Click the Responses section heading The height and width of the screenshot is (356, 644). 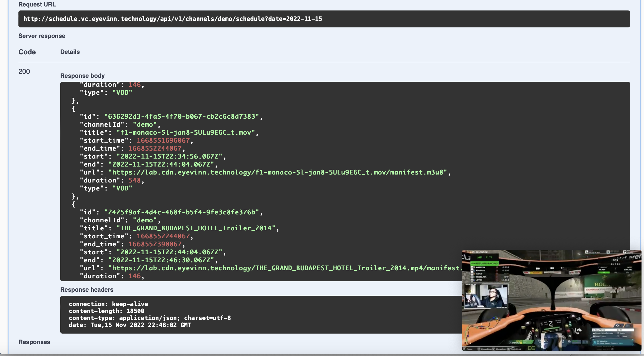(34, 342)
